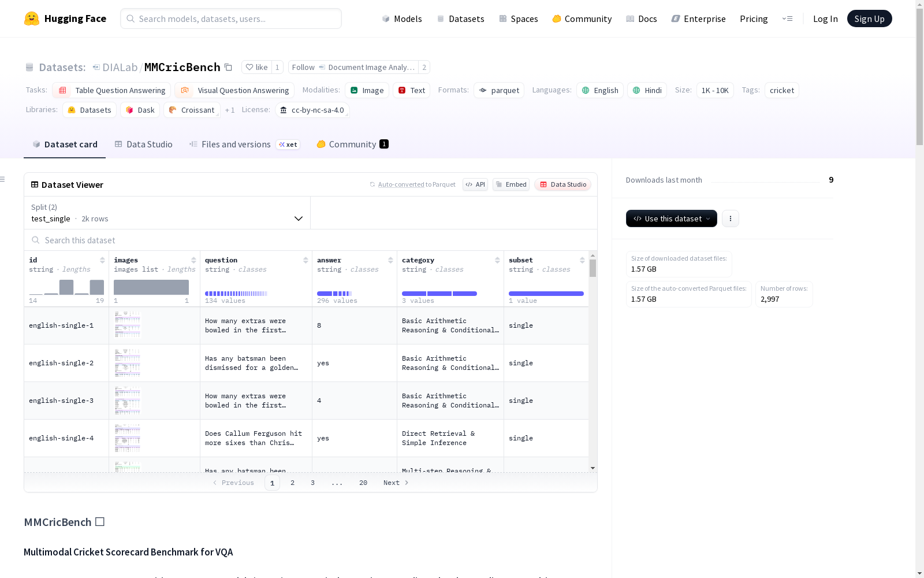Open the cc-by-nc-sa-4.0 license tag
The width and height of the screenshot is (924, 578).
(x=312, y=110)
